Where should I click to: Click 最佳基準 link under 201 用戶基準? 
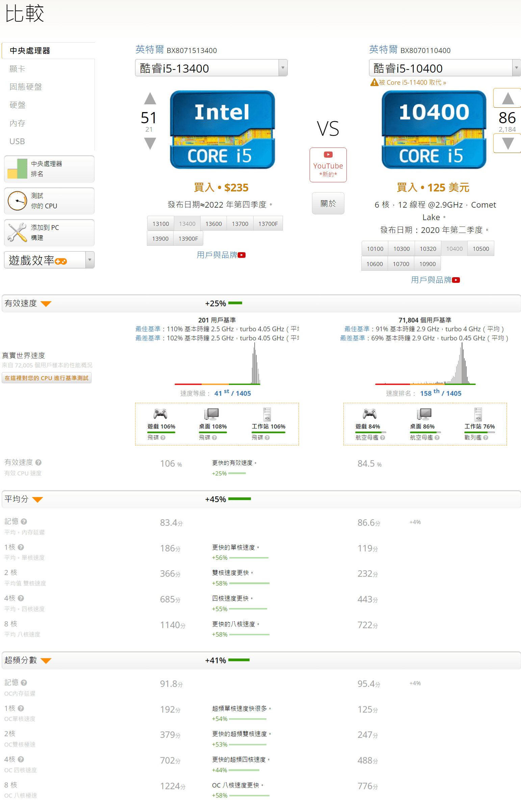tap(148, 329)
